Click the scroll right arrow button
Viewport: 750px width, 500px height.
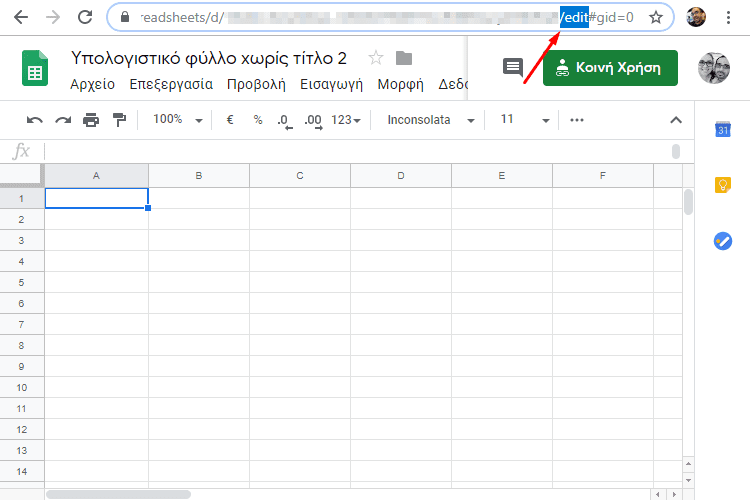click(x=674, y=494)
